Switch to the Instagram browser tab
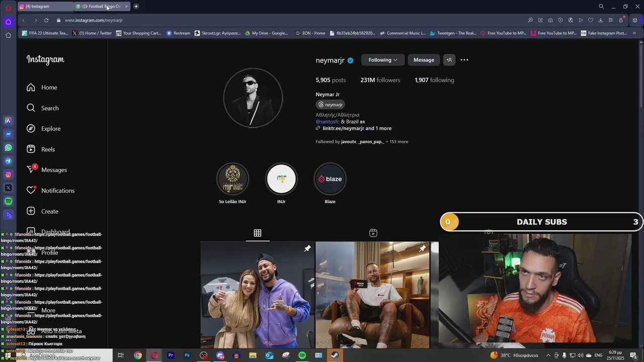Screen dimensions: 644x362 (x=45, y=7)
